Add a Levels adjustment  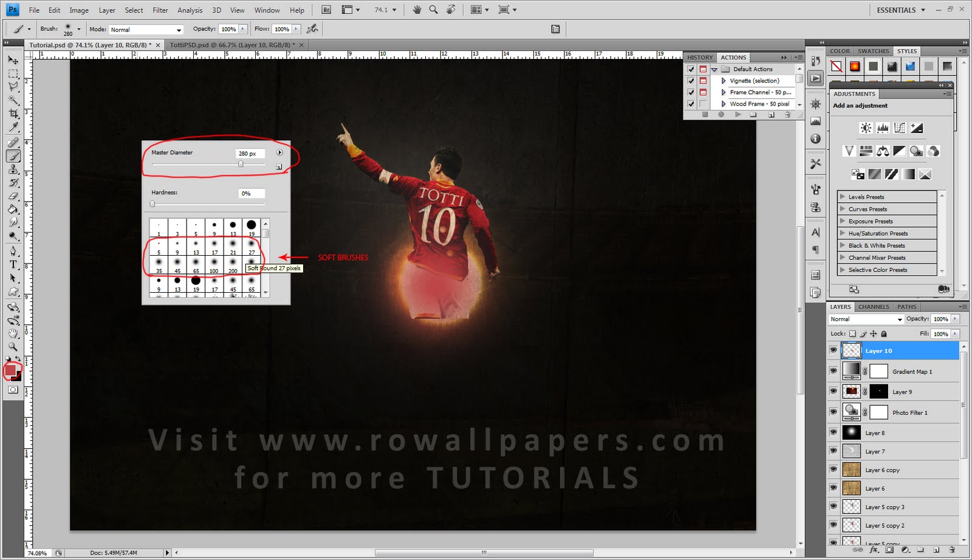point(883,128)
